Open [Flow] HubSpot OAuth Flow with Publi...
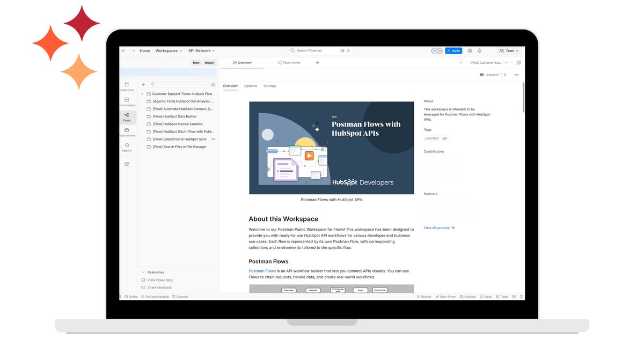This screenshot has width=644, height=362. tap(180, 131)
